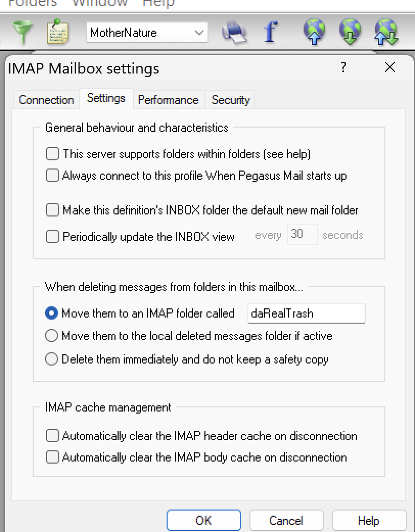The width and height of the screenshot is (415, 532).
Task: Open the pinned notepad icon
Action: click(57, 33)
